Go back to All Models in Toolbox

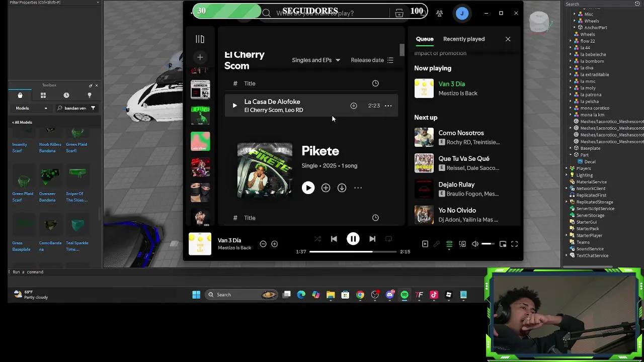tap(22, 122)
